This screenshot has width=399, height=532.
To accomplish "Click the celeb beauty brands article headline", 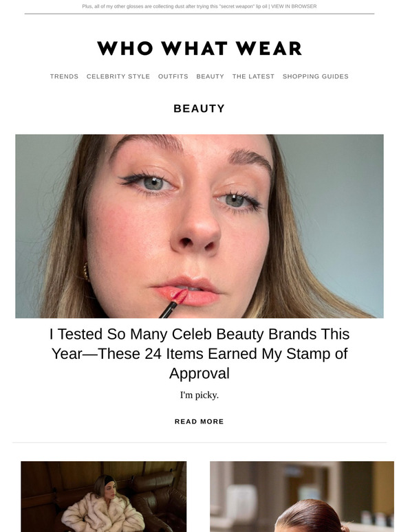I will coord(199,353).
